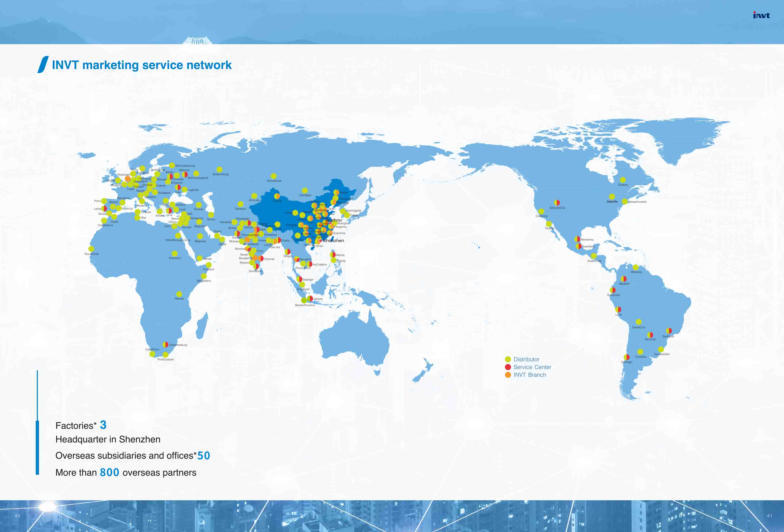Click the UlanBator distributor marker

click(305, 191)
